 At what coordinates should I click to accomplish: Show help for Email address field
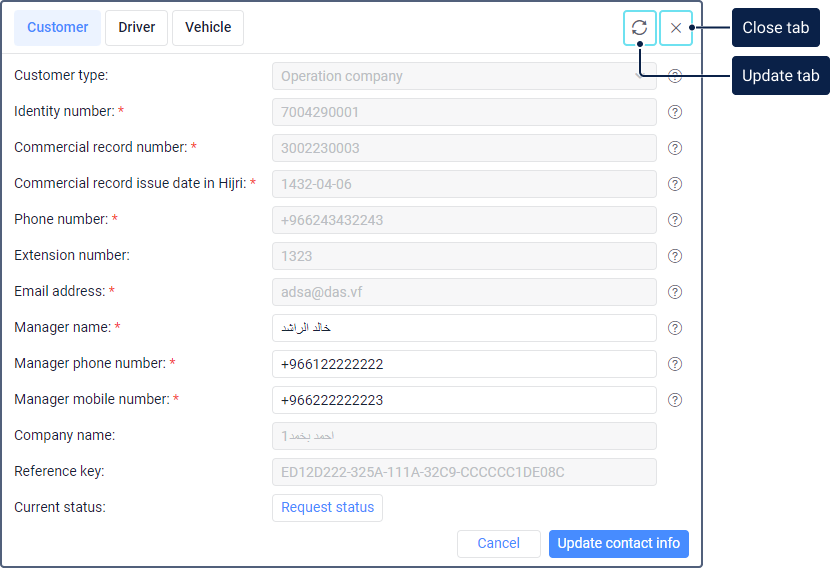[x=675, y=292]
